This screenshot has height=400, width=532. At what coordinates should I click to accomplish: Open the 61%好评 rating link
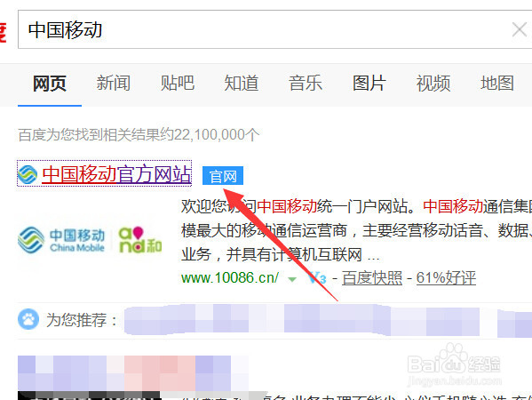pyautogui.click(x=446, y=277)
